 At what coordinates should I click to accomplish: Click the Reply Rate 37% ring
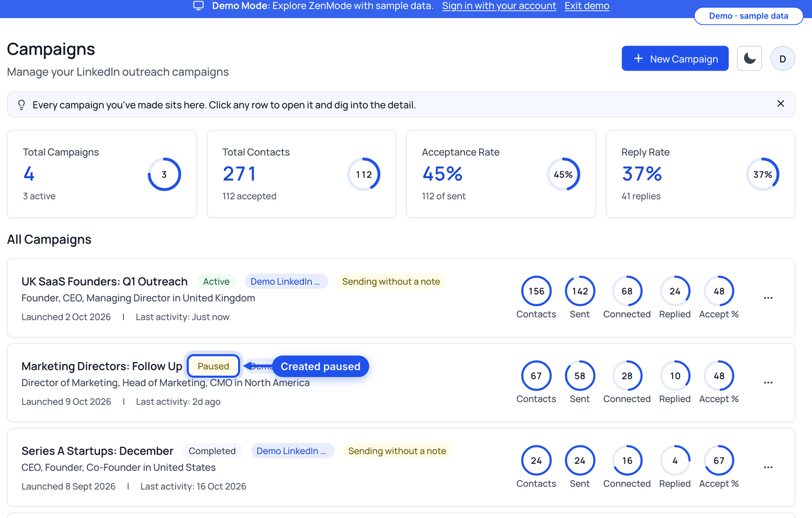[x=763, y=174]
